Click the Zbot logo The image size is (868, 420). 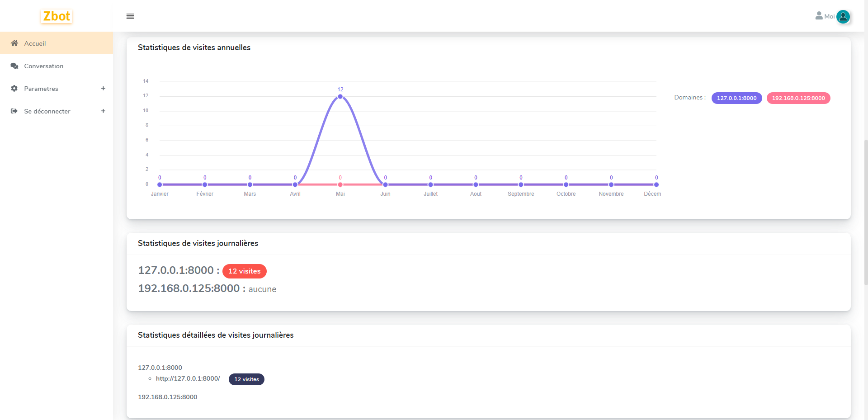coord(57,16)
